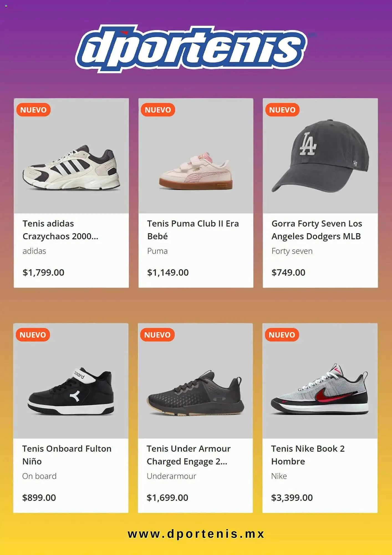Click the $899.00 Onboard Fulton price
Viewport: 392px width, 555px height.
pos(39,498)
